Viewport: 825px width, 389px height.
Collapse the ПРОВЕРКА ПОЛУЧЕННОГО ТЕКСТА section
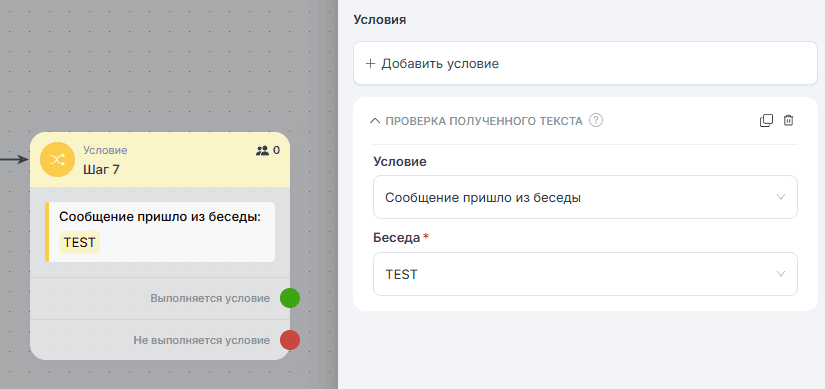375,121
